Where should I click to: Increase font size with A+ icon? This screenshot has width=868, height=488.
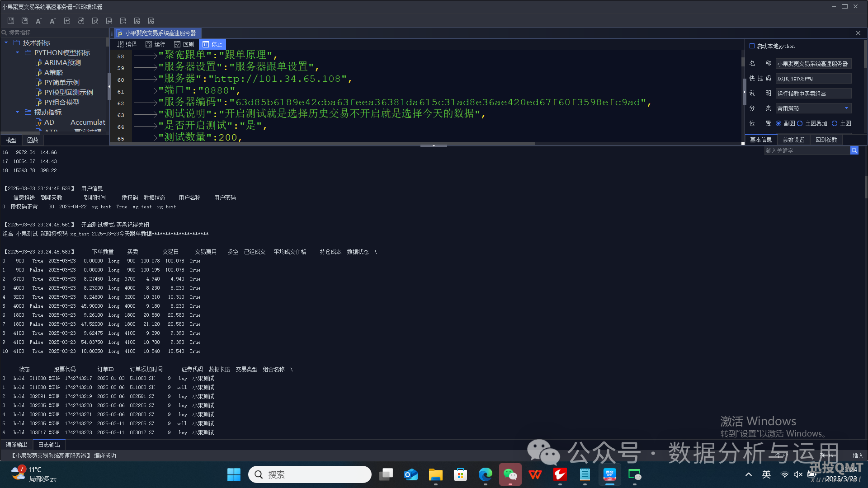(x=53, y=21)
